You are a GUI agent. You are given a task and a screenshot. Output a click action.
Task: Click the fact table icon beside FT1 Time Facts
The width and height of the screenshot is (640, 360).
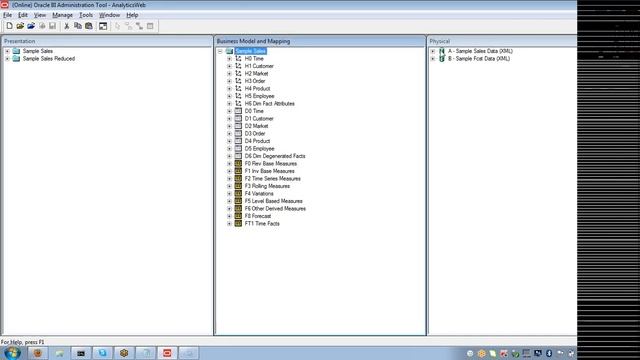point(238,224)
